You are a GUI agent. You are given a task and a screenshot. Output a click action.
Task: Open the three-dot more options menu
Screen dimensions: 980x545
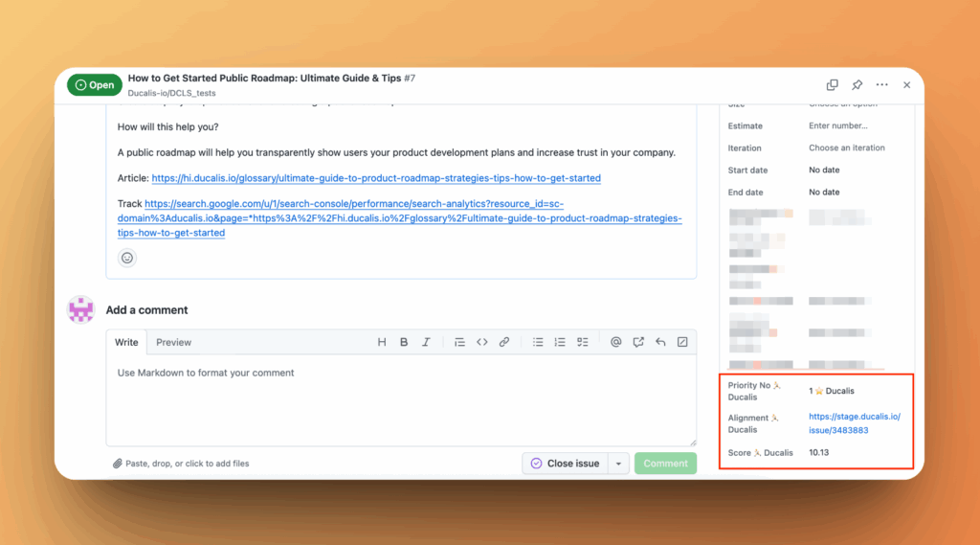tap(881, 84)
